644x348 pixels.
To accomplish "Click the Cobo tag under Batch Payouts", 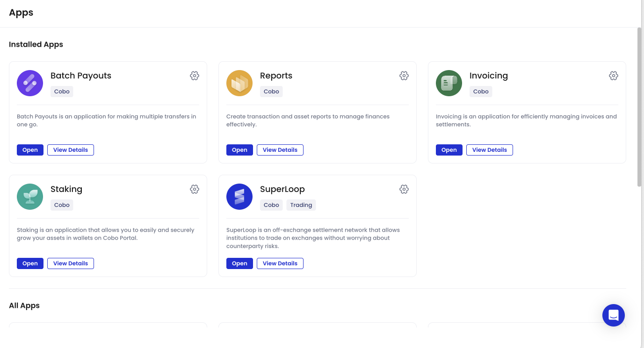I will pos(62,92).
